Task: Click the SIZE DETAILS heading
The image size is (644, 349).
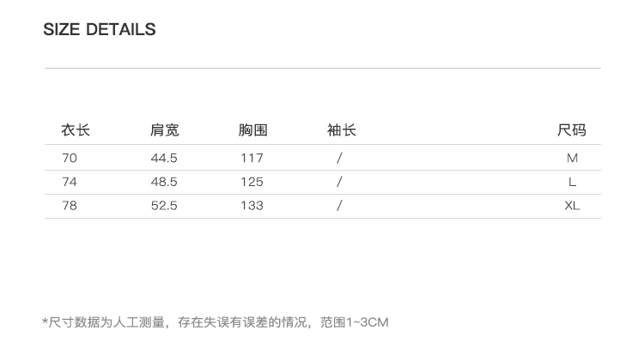Action: 100,30
